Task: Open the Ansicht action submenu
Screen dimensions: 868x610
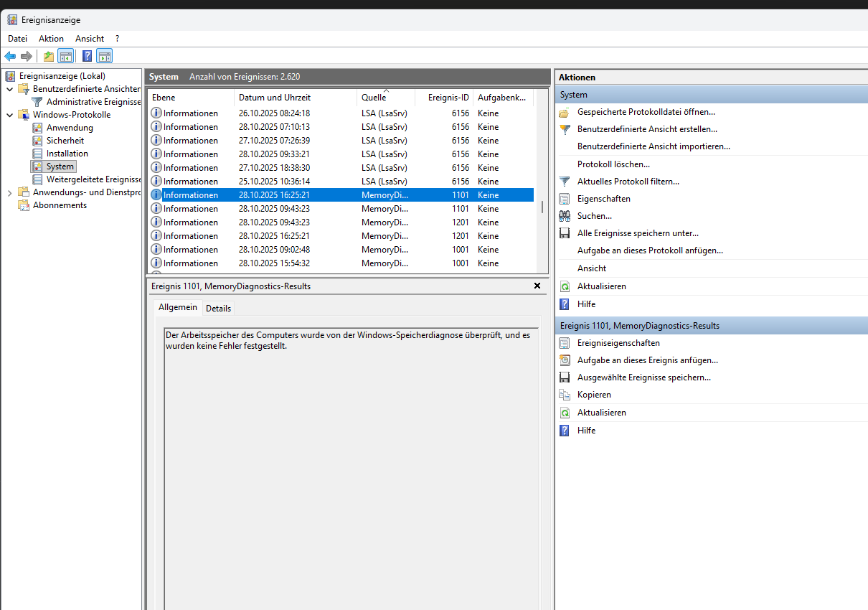Action: tap(592, 268)
